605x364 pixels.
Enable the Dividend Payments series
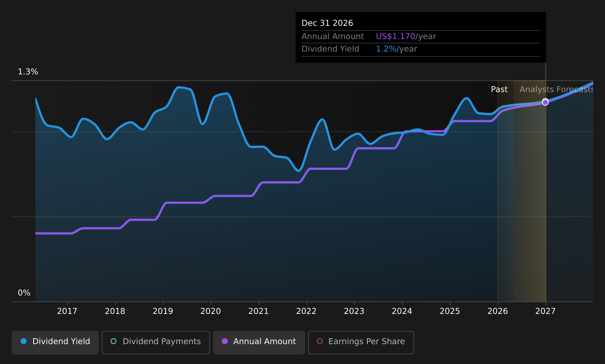tap(156, 342)
